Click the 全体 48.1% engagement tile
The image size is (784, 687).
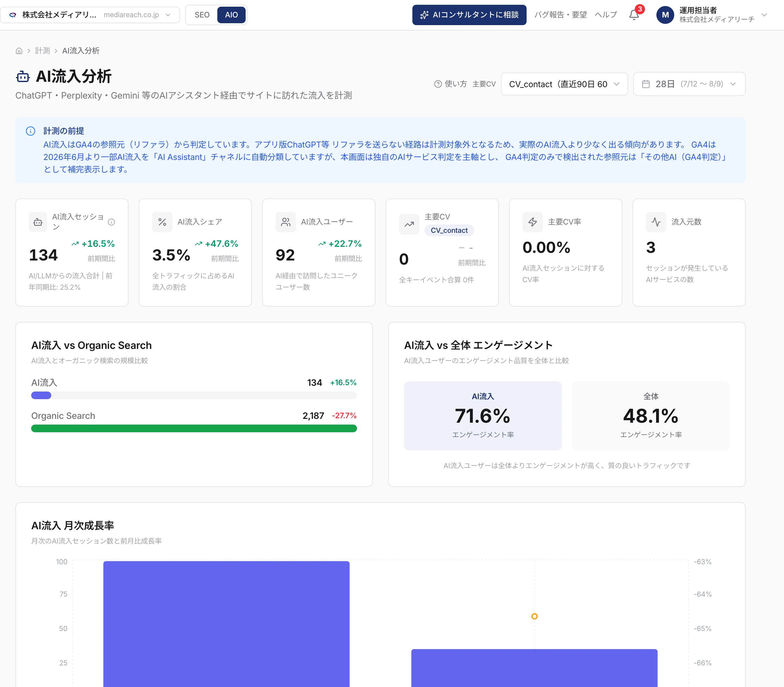651,416
